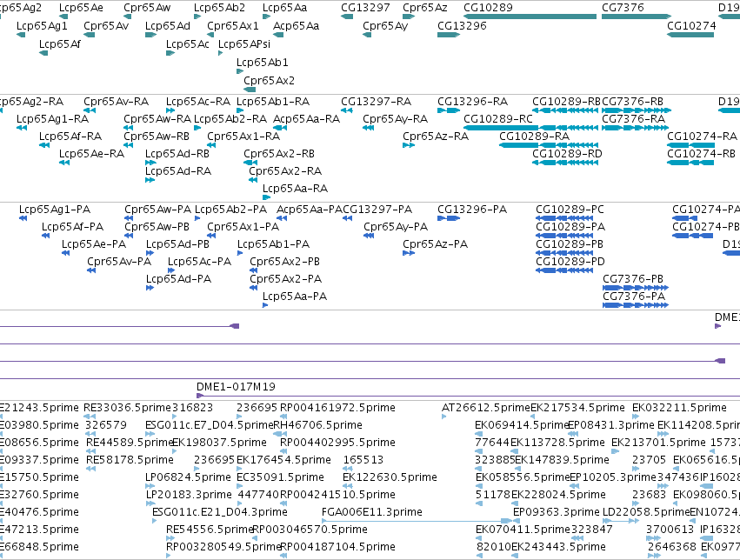740x560 pixels.
Task: Select EST label RE33036.5prime
Action: [x=128, y=408]
